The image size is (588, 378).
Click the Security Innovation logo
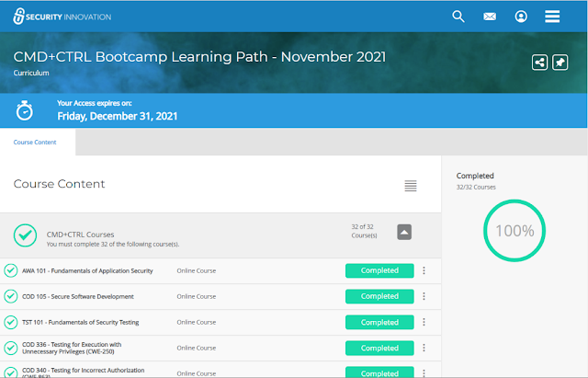click(62, 17)
